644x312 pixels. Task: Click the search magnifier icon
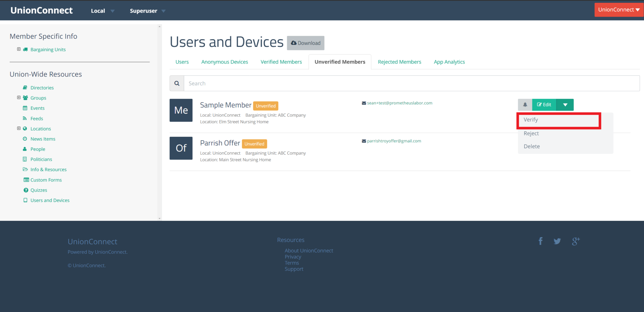(x=177, y=83)
